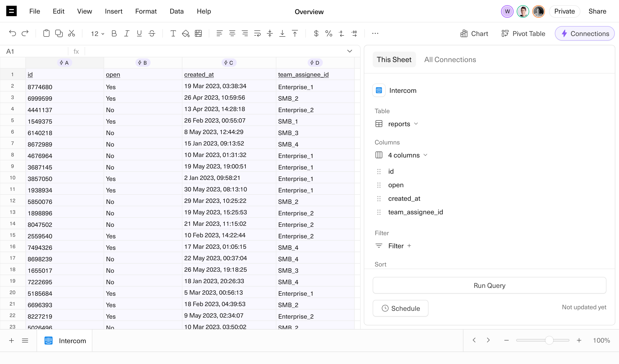This screenshot has height=364, width=619.
Task: Apply currency dollar format
Action: click(x=316, y=33)
